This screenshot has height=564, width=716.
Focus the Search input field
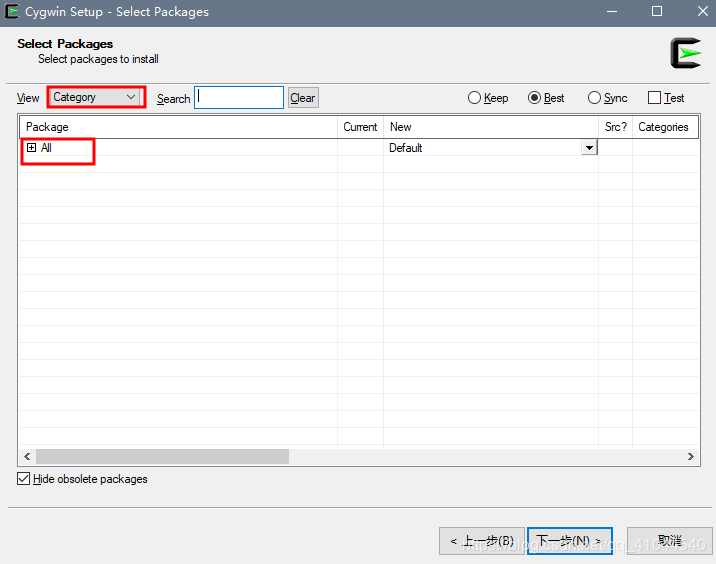[x=239, y=98]
